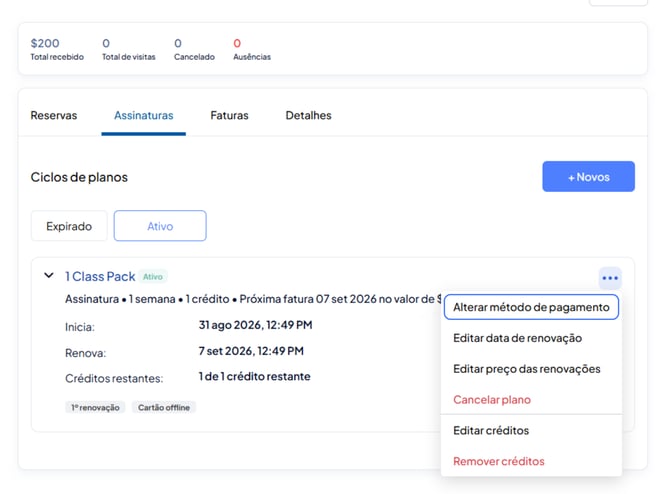Click the renewal date 7 set 2026, 12:49 PM
Screen dimensions: 670x494
click(x=251, y=351)
